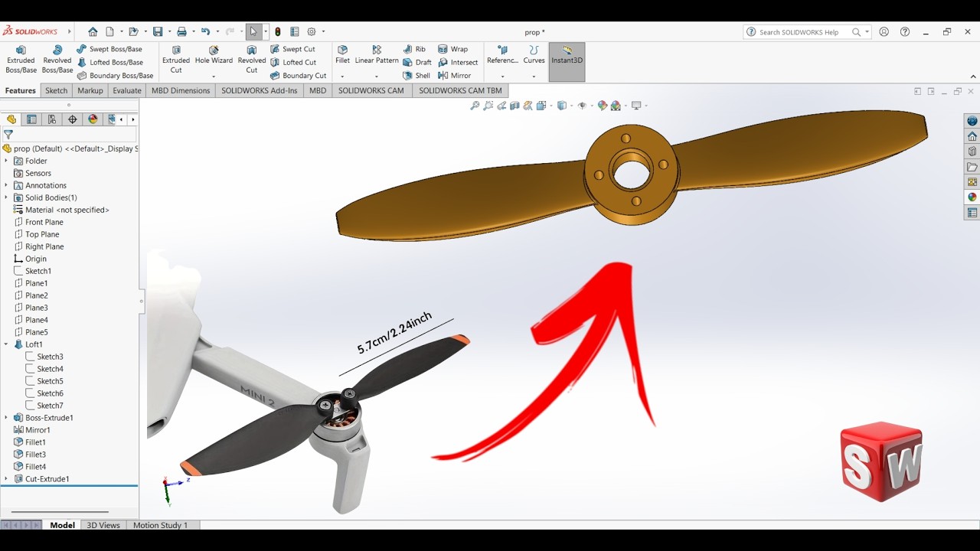Screen dimensions: 980x551
Task: Click the Extruded Boss/Base tool
Action: [21, 59]
